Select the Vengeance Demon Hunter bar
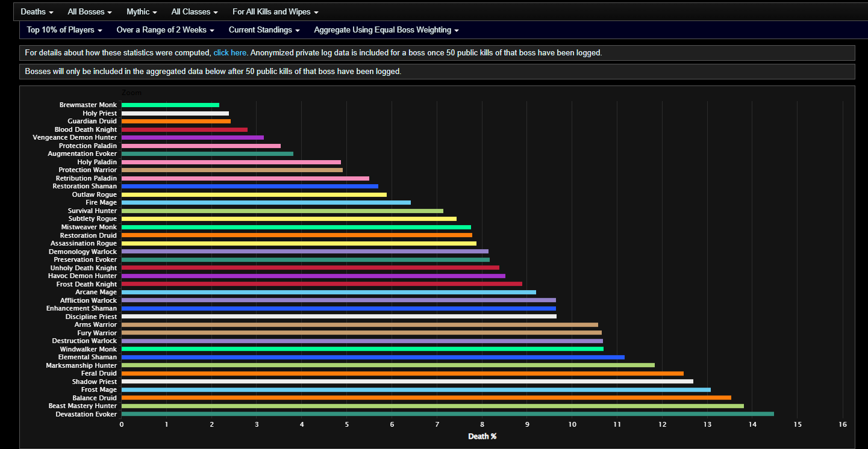Image resolution: width=868 pixels, height=449 pixels. pos(193,138)
